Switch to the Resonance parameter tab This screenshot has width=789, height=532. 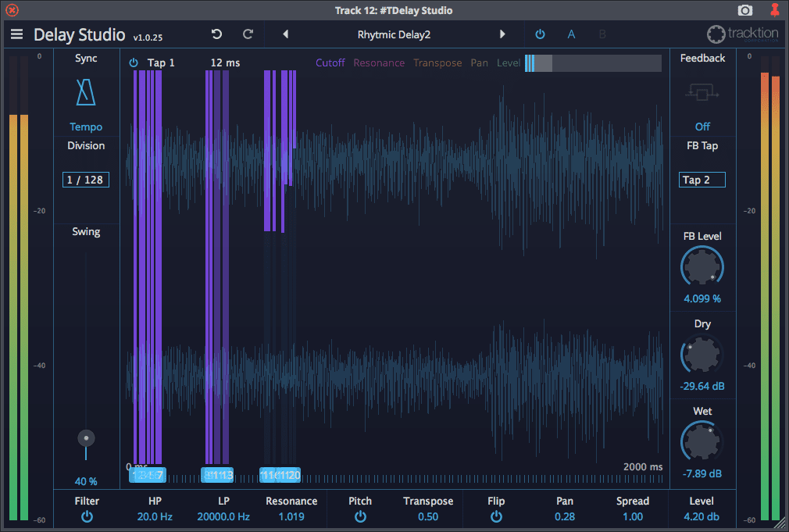[x=379, y=62]
